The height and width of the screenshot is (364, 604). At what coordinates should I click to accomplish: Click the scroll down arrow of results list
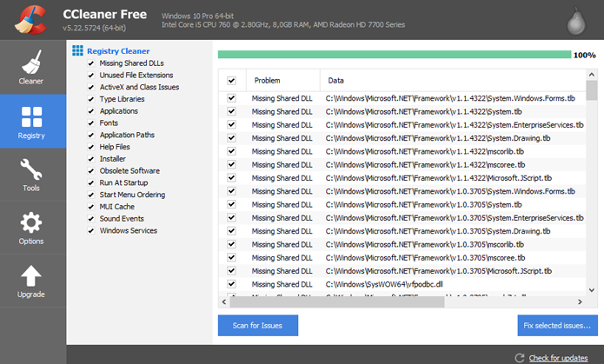(592, 290)
